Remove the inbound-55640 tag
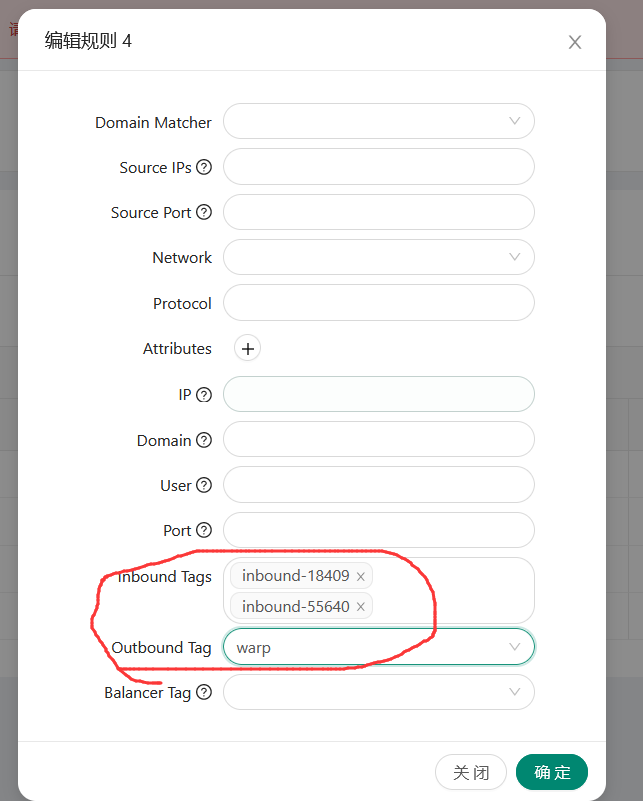The height and width of the screenshot is (801, 643). [361, 607]
